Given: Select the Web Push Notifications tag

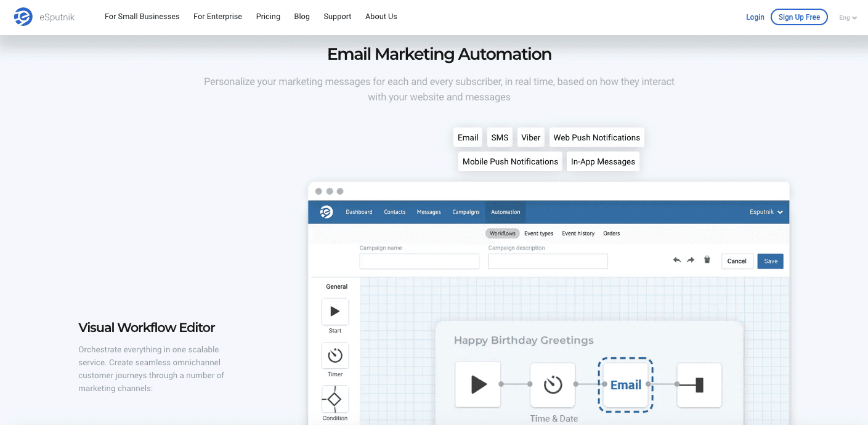Looking at the screenshot, I should coord(596,137).
